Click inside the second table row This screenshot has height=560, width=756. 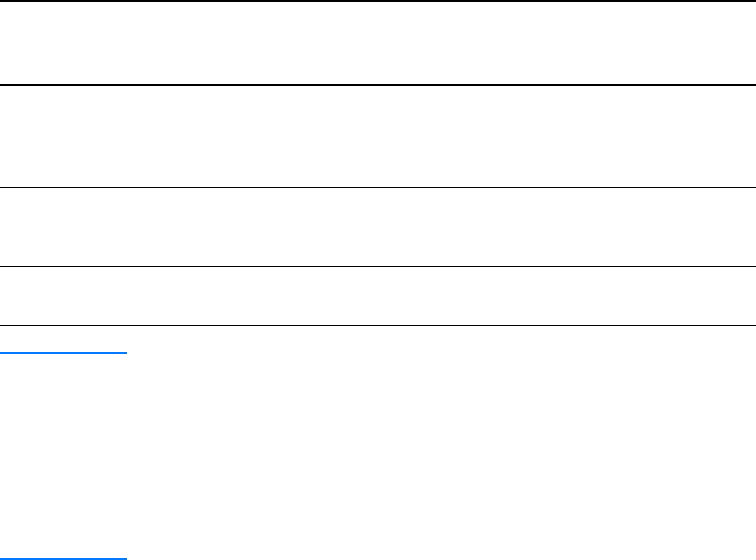(378, 136)
